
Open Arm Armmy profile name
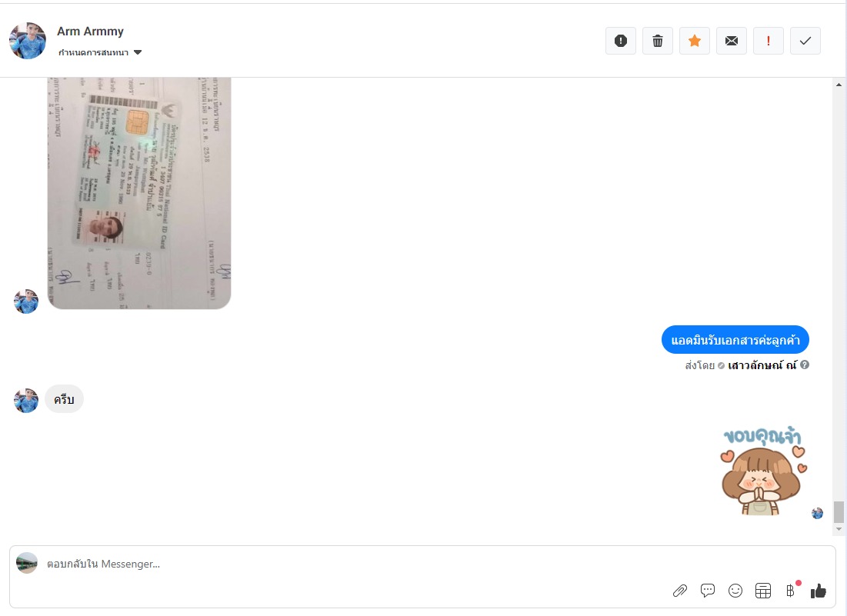tap(90, 32)
